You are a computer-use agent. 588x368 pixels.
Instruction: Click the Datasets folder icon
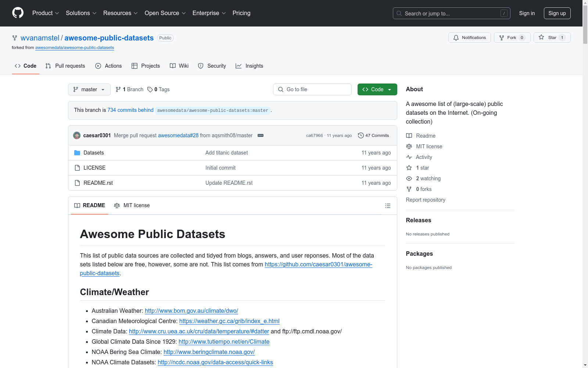pos(77,153)
